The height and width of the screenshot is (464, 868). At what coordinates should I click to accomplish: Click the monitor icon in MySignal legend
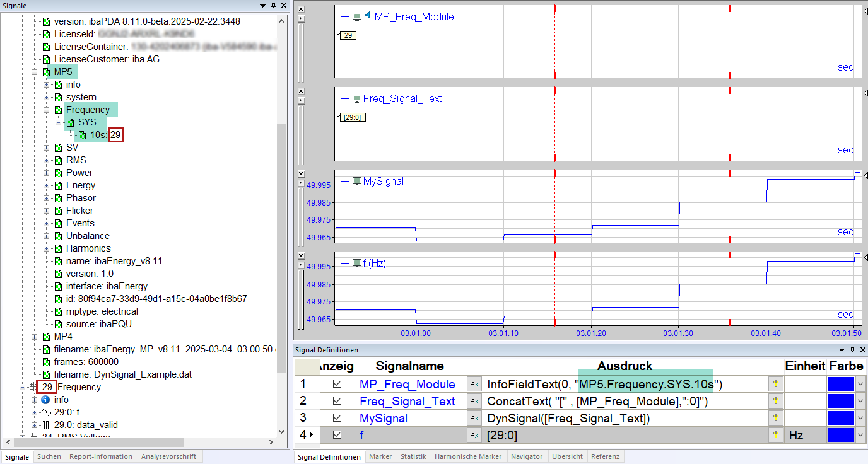pyautogui.click(x=357, y=181)
